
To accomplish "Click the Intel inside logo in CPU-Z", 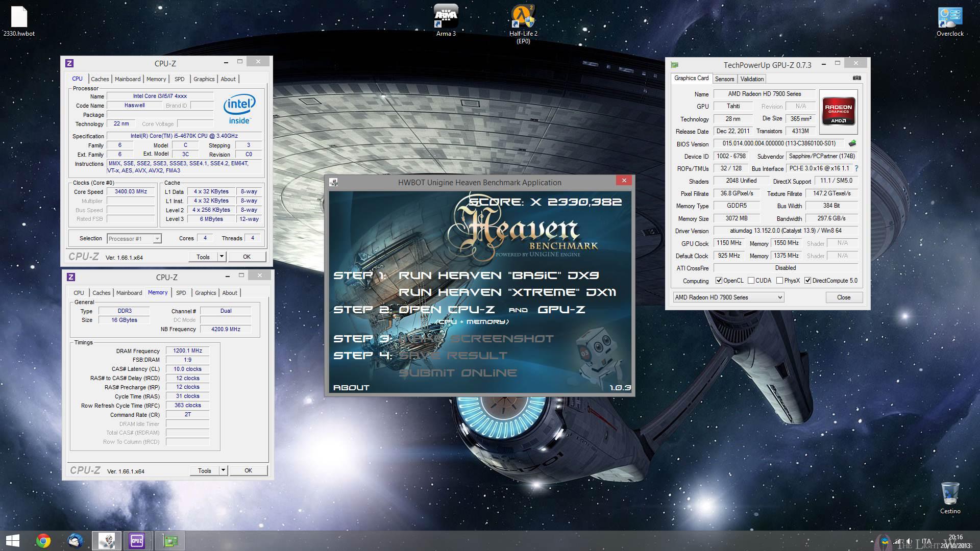I will pos(239,109).
